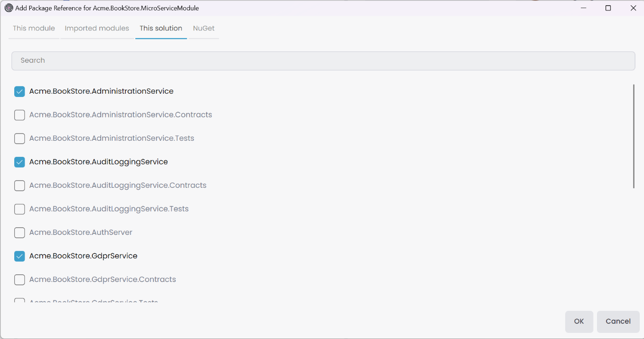Close the dialog with the X icon

pyautogui.click(x=633, y=8)
